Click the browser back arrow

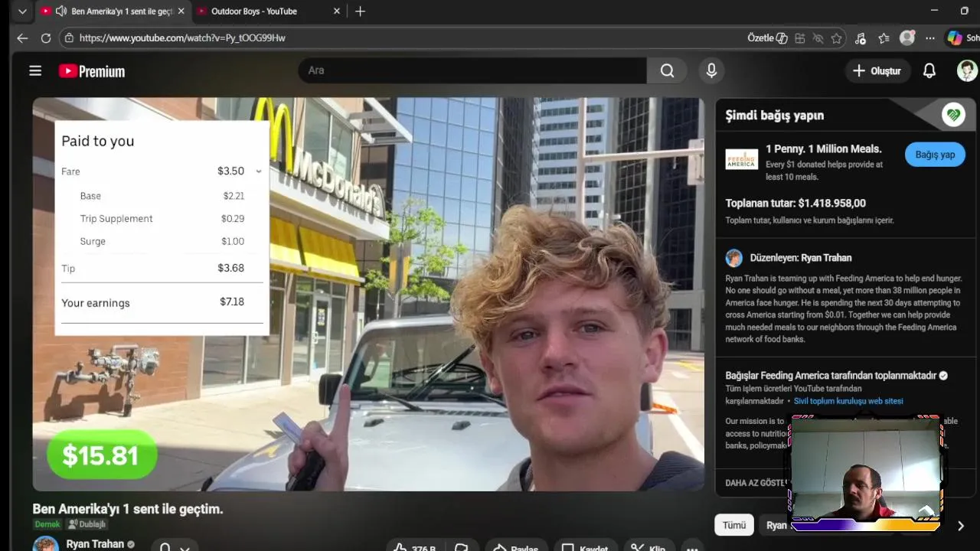point(22,37)
